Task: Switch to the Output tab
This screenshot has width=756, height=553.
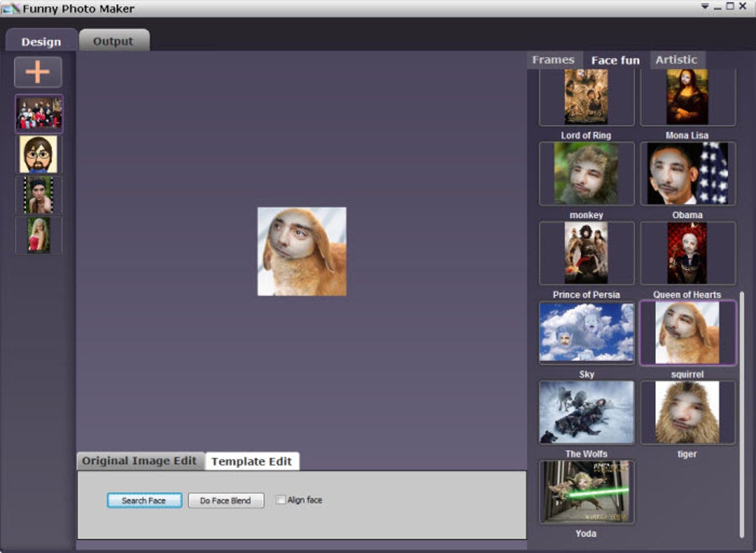Action: pyautogui.click(x=114, y=41)
